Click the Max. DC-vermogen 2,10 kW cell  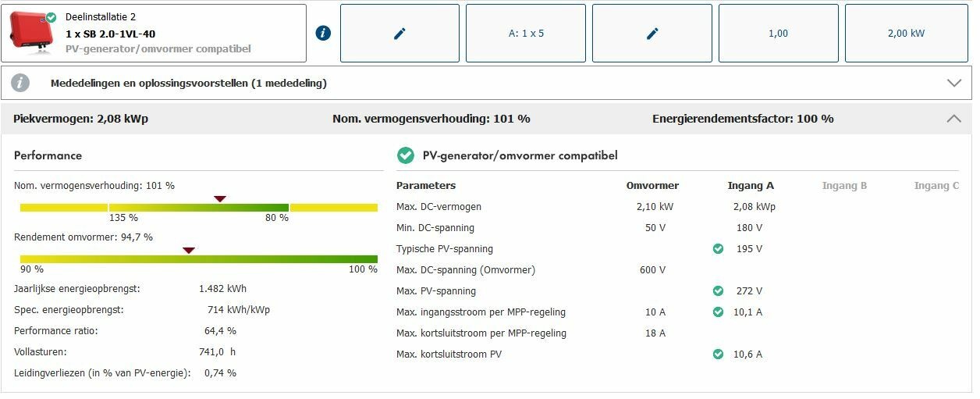(x=654, y=207)
